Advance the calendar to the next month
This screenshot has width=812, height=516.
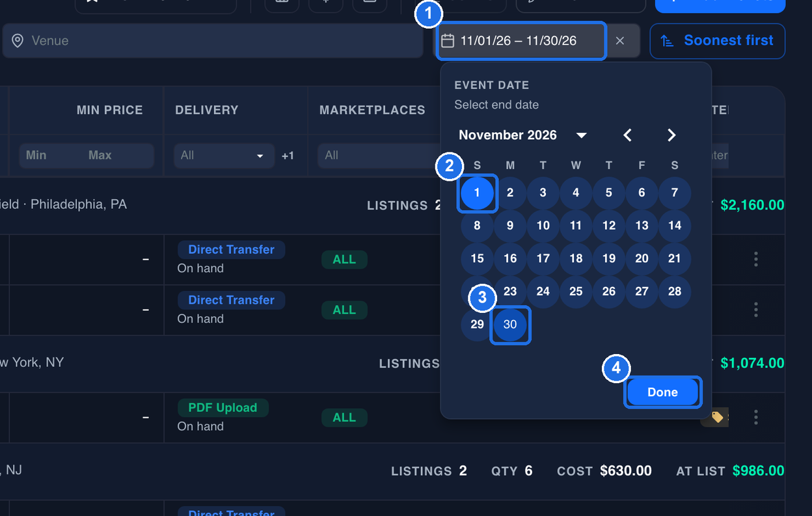[x=671, y=135]
